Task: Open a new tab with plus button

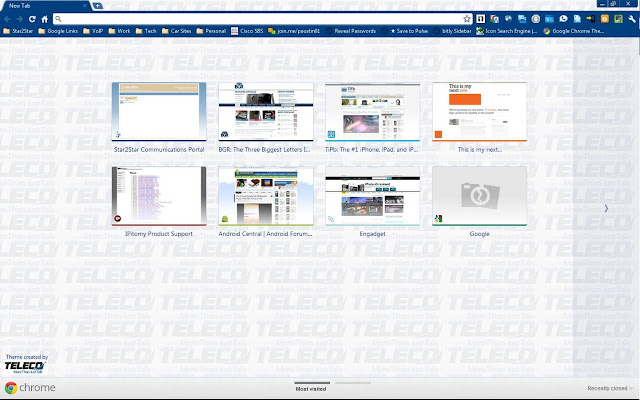Action: click(x=98, y=6)
